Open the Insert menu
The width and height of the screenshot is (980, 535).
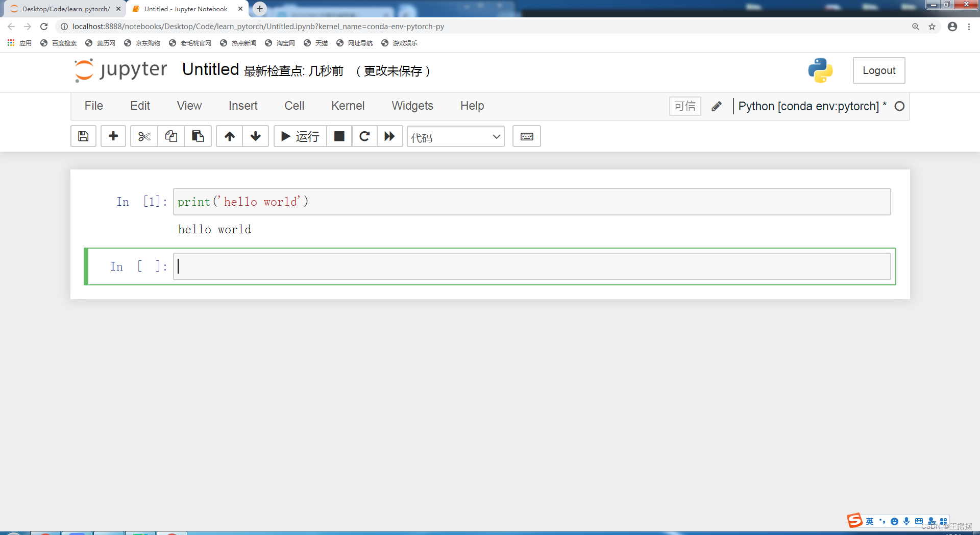coord(243,106)
